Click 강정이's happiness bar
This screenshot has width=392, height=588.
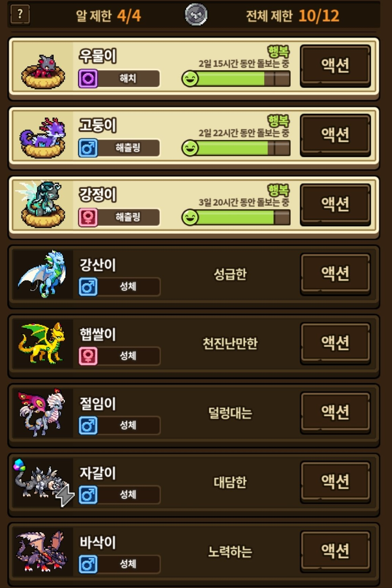(x=236, y=218)
